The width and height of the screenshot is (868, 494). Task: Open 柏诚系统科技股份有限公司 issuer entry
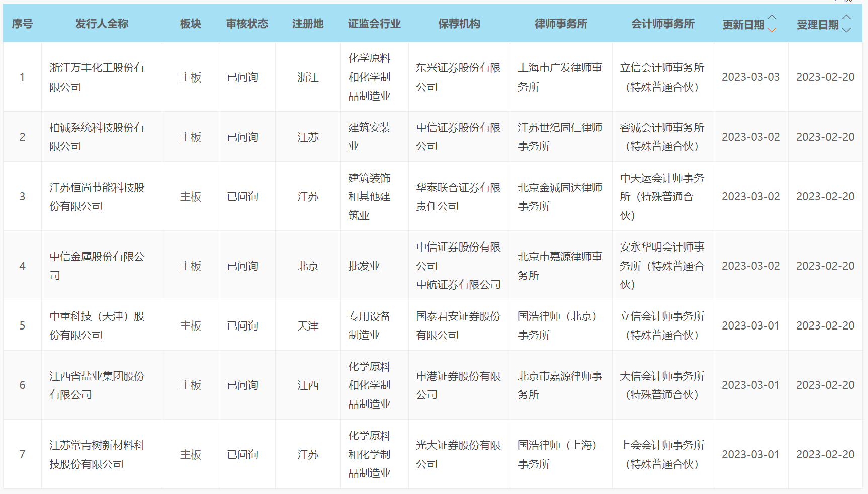(x=97, y=137)
